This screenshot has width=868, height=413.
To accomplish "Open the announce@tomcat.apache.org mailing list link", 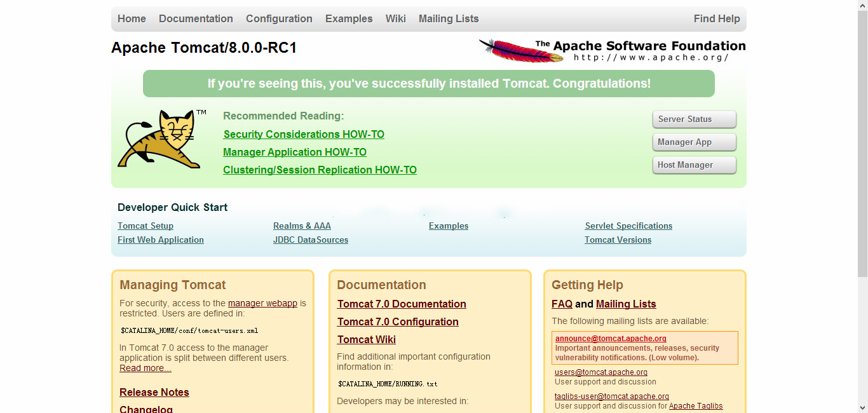I will (x=611, y=339).
